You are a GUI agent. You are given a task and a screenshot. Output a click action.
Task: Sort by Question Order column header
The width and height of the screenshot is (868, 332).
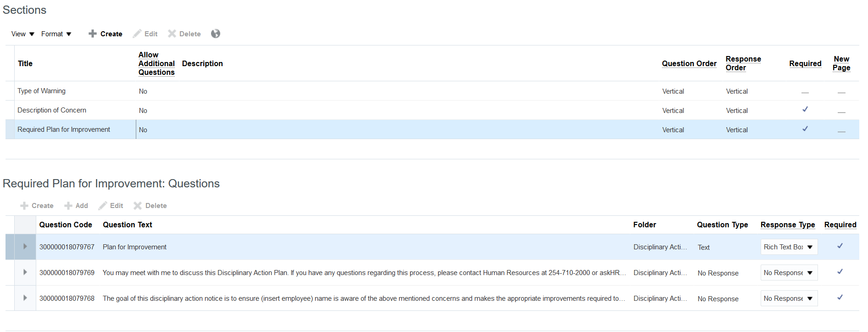click(689, 63)
